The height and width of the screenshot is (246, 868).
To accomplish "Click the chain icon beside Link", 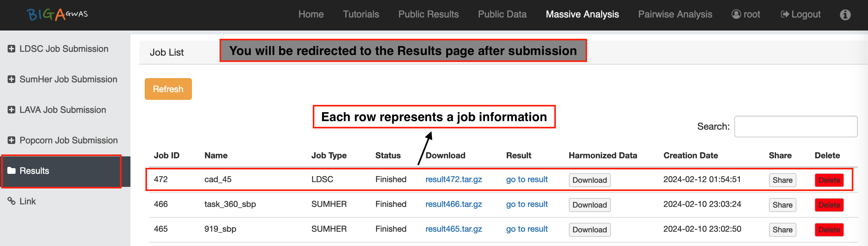I will [11, 201].
